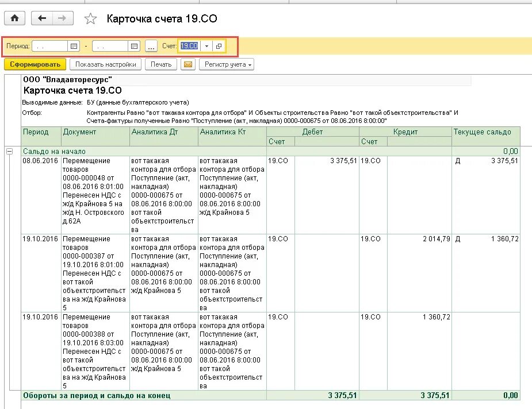Image resolution: width=532 pixels, height=409 pixels.
Task: Click the back arrow button
Action: pos(42,18)
